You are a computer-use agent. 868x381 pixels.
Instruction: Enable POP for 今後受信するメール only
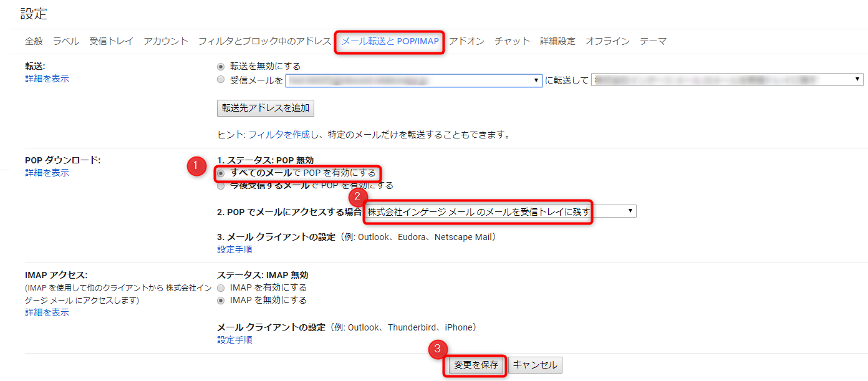(221, 185)
